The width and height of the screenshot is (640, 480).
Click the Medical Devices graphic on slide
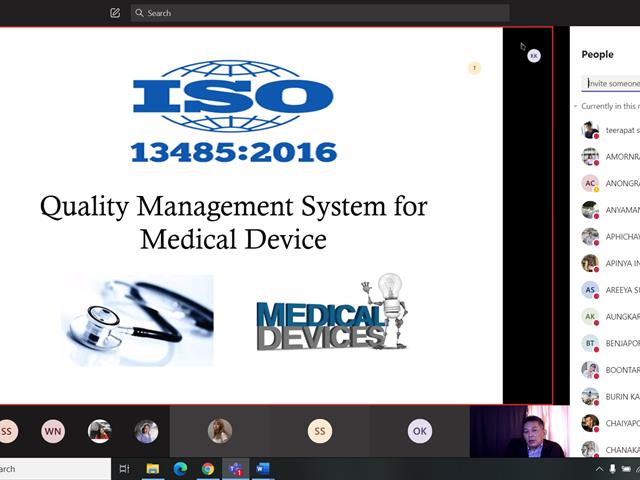tap(331, 312)
